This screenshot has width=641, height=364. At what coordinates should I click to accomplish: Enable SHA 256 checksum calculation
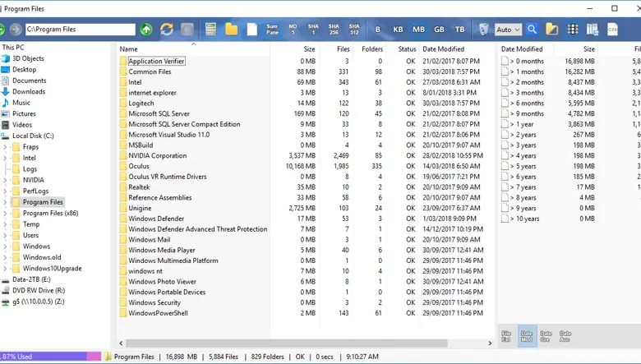pyautogui.click(x=334, y=29)
